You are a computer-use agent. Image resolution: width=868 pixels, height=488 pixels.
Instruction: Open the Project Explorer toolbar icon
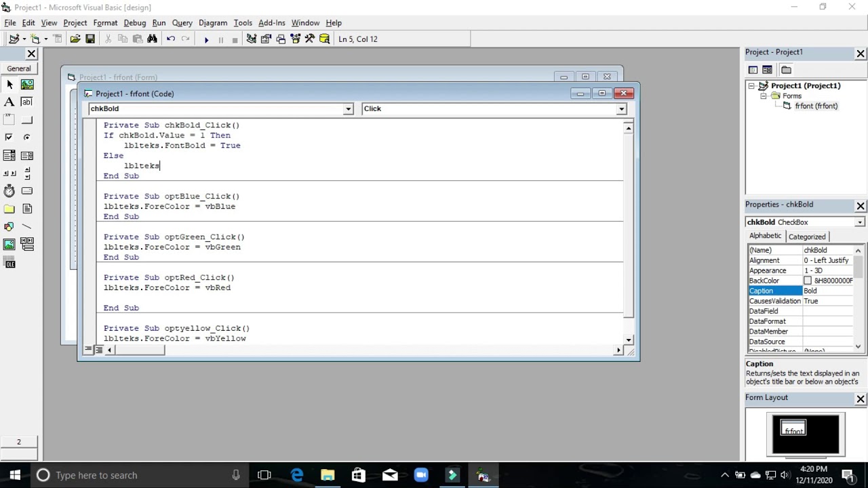[x=252, y=39]
